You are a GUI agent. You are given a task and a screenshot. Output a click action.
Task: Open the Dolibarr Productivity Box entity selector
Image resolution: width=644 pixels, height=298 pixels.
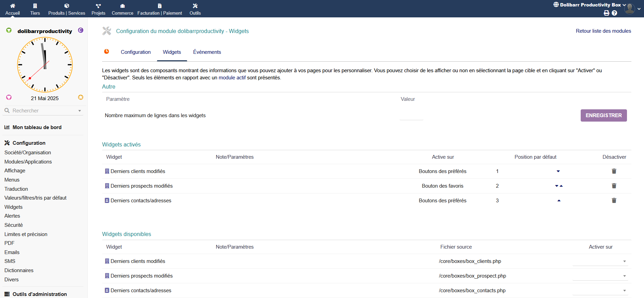[590, 5]
